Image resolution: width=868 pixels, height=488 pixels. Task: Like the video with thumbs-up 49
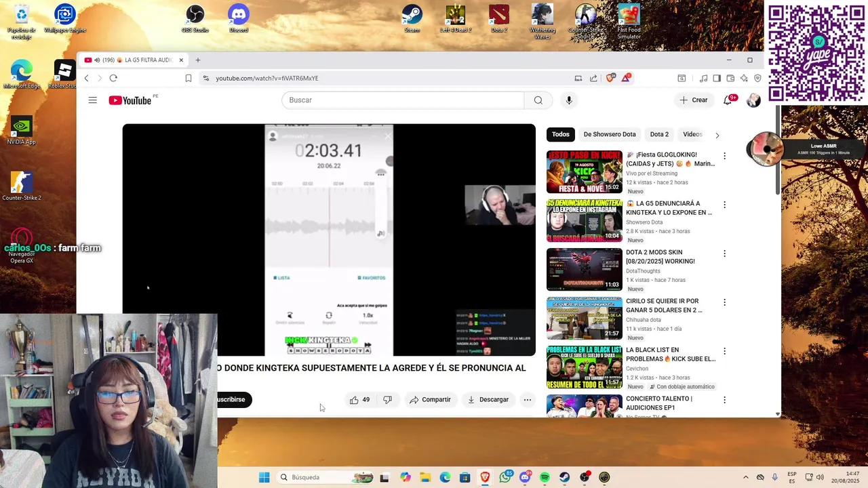(x=359, y=400)
